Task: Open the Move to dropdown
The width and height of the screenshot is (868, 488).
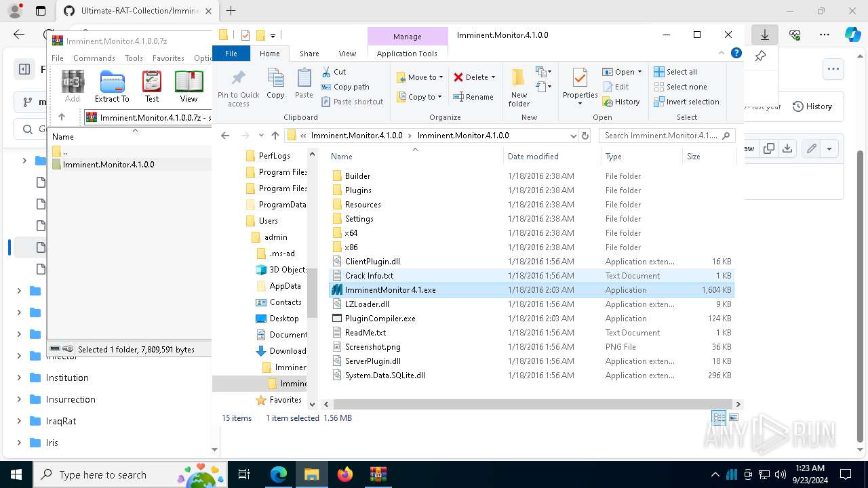Action: pyautogui.click(x=420, y=77)
